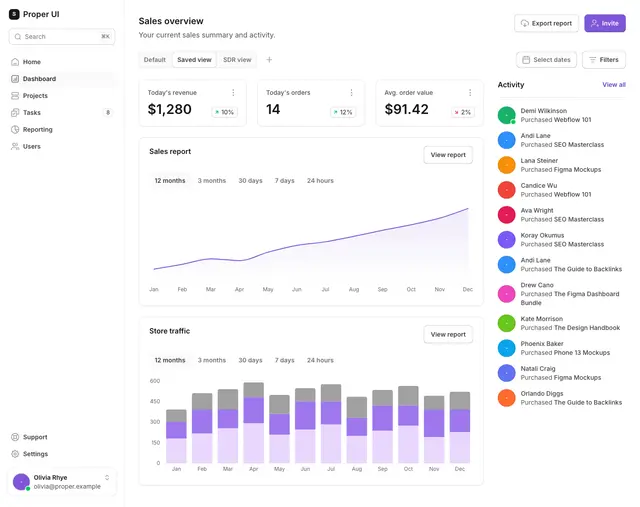
Task: Click the 12% orders change badge
Action: point(343,112)
